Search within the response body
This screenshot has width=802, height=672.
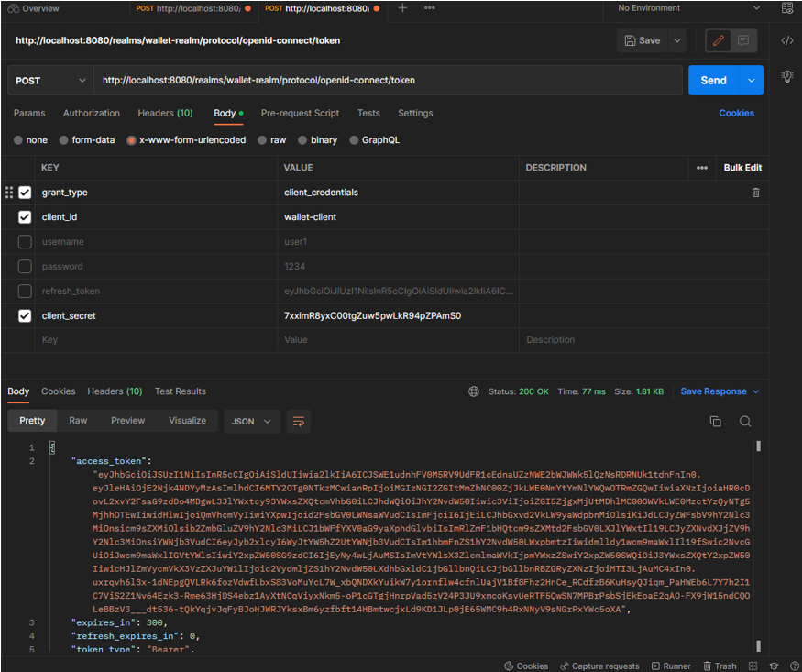744,421
